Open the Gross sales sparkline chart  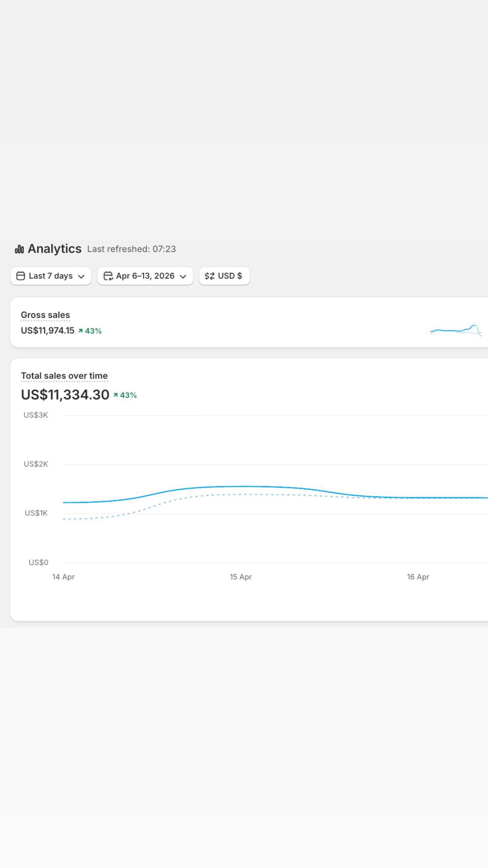coord(456,330)
